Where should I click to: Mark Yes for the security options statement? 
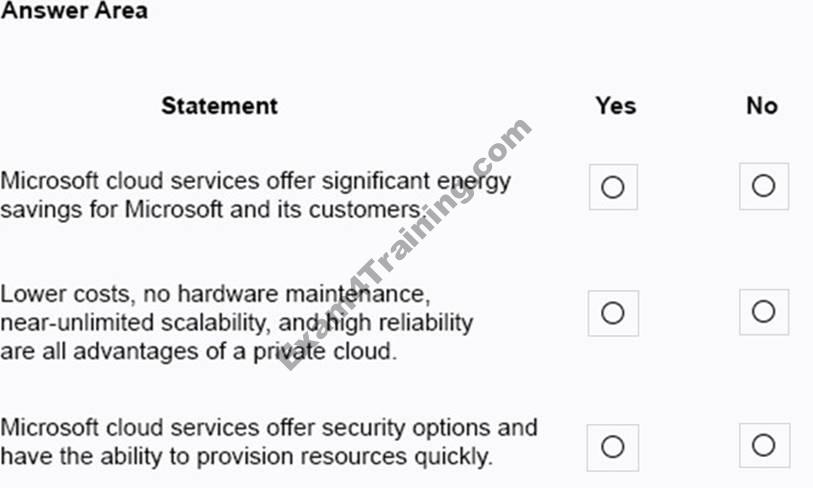[x=613, y=446]
